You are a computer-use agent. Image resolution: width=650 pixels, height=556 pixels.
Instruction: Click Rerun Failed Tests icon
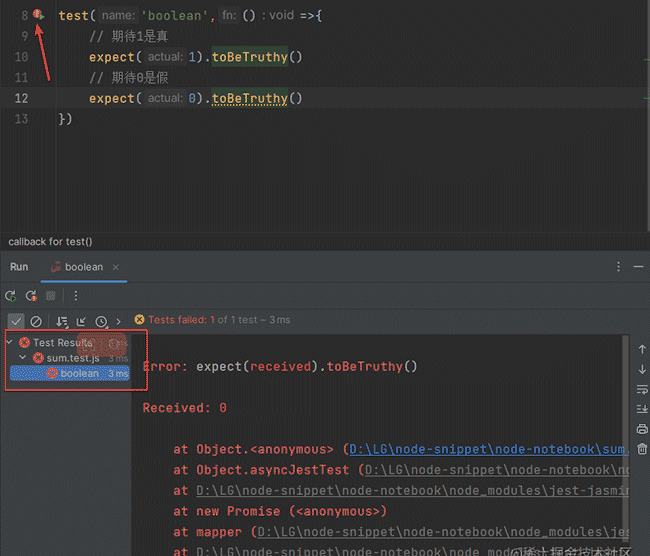[31, 296]
